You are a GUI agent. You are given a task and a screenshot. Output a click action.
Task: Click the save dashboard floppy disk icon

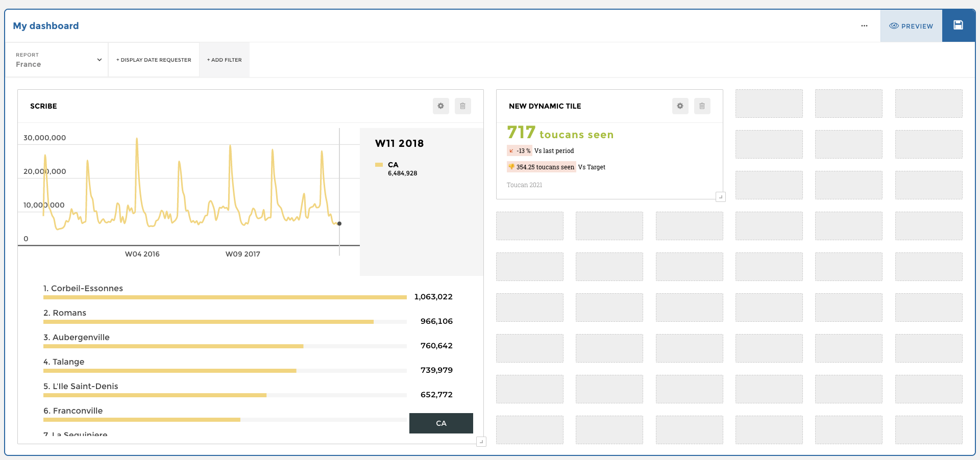point(958,25)
